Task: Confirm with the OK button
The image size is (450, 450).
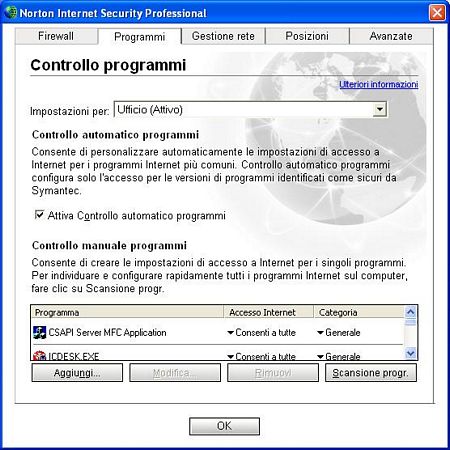Action: point(224,426)
